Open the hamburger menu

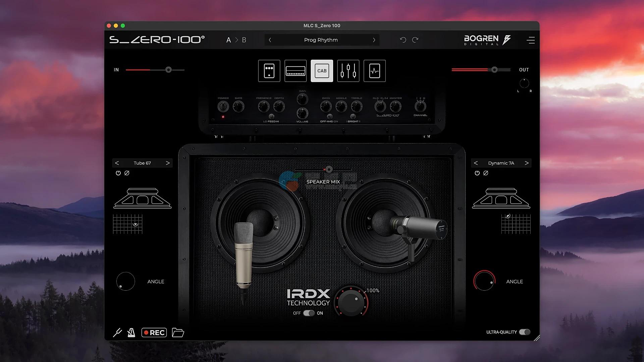click(x=531, y=40)
